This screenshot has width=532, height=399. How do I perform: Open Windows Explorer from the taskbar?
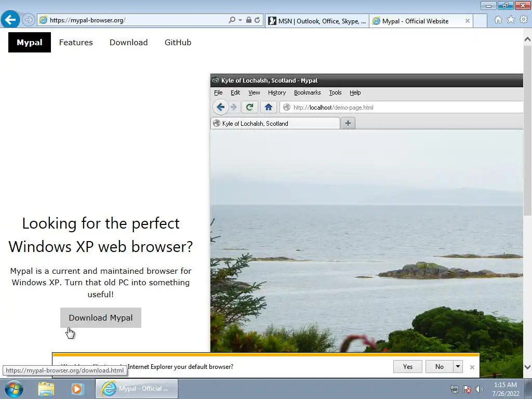click(46, 389)
